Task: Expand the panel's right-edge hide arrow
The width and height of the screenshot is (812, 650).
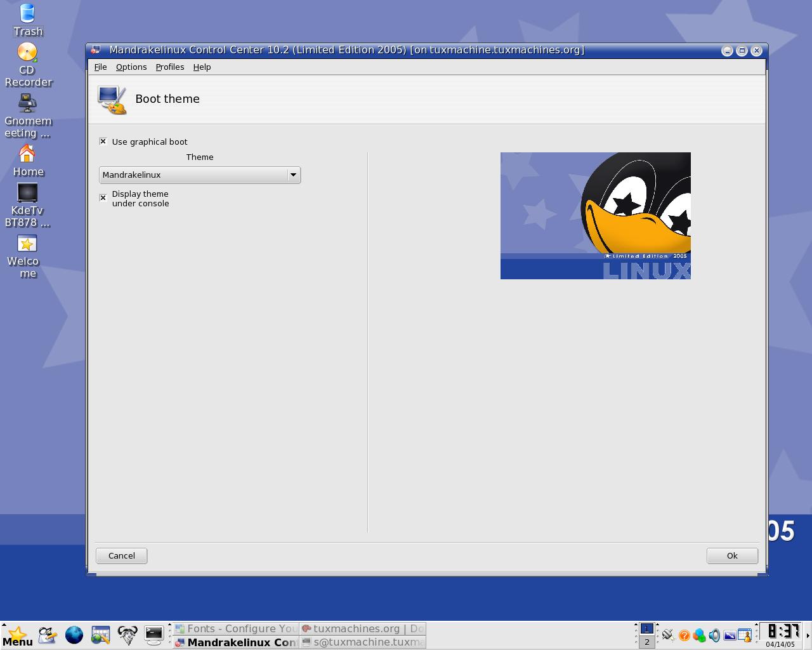Action: 808,635
